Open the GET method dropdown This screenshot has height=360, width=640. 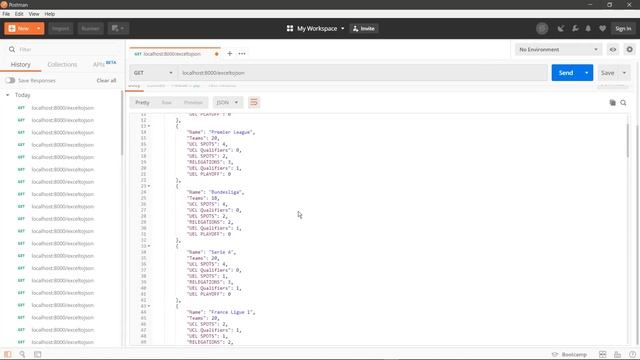point(153,73)
